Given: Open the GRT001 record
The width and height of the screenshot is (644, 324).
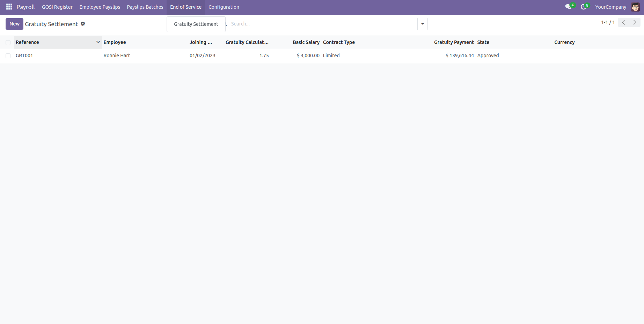Looking at the screenshot, I should tap(24, 56).
